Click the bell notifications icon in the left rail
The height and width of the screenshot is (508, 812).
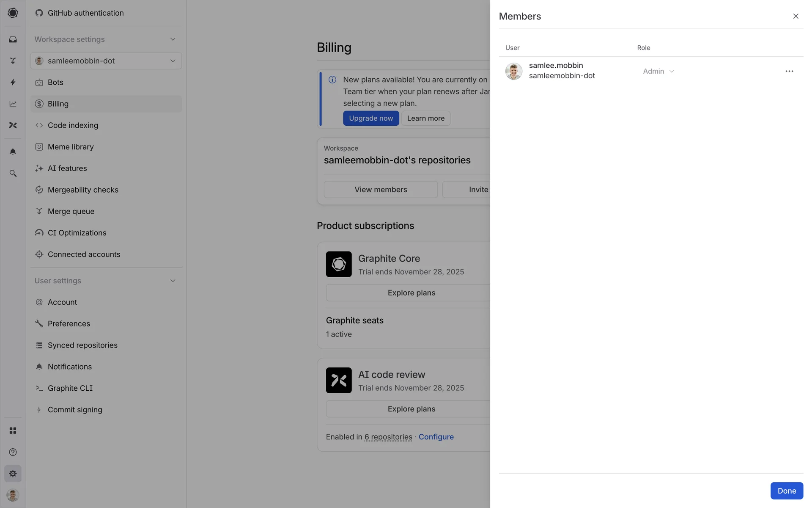pyautogui.click(x=13, y=152)
